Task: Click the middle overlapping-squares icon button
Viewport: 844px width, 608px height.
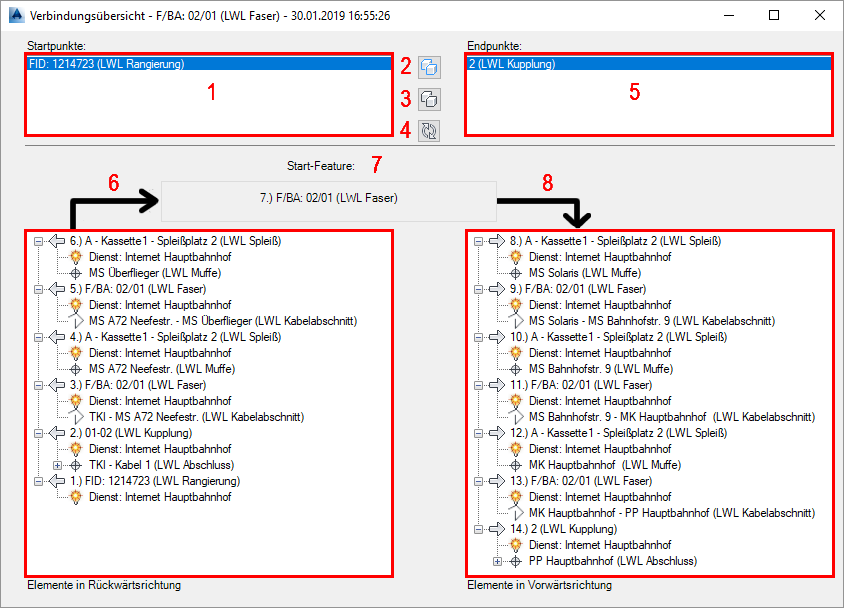Action: click(429, 100)
